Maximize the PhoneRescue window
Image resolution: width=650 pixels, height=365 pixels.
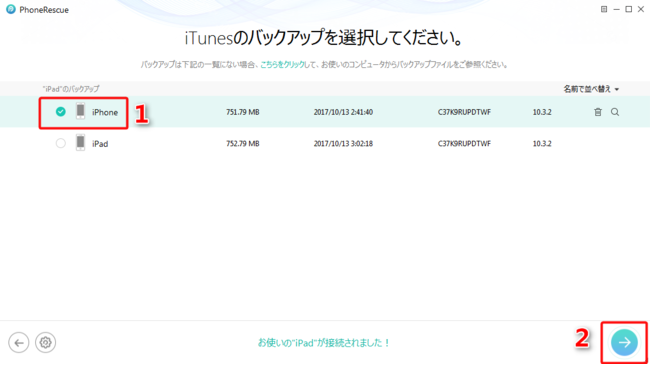[x=628, y=9]
